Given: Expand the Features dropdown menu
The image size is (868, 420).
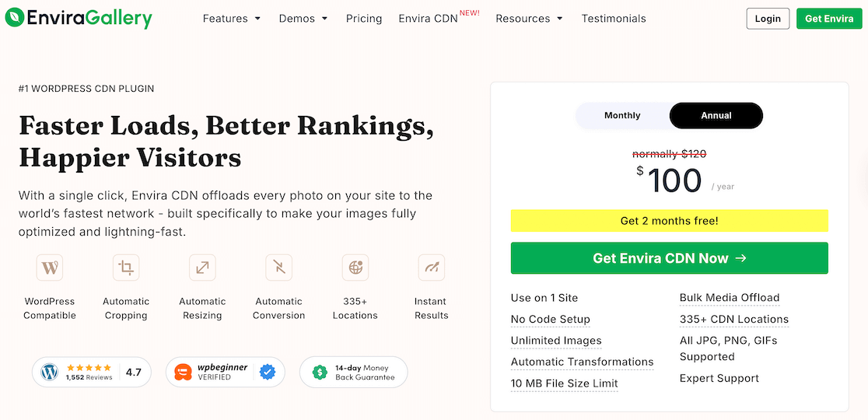Looking at the screenshot, I should click(x=232, y=19).
